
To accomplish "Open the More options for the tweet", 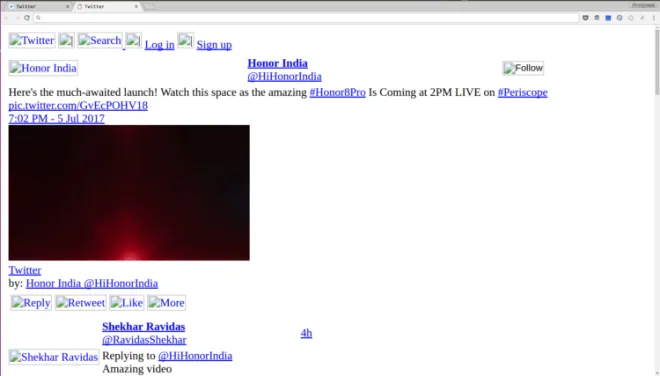I will click(x=166, y=303).
